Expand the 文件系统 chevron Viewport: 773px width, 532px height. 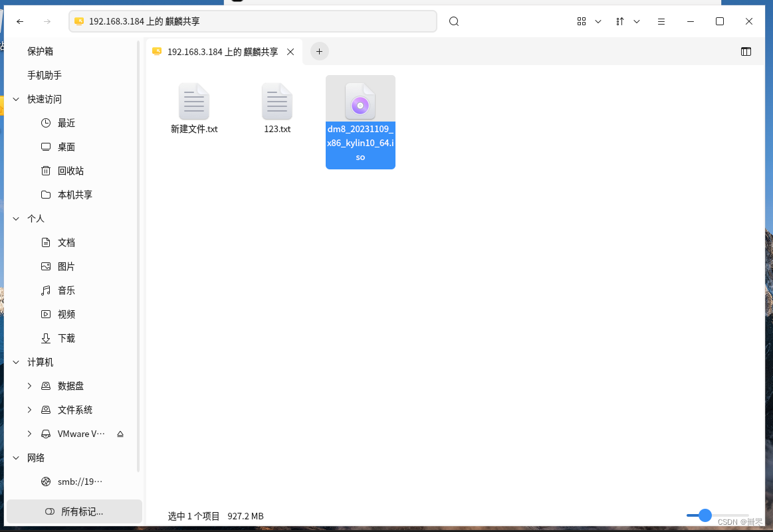tap(30, 410)
